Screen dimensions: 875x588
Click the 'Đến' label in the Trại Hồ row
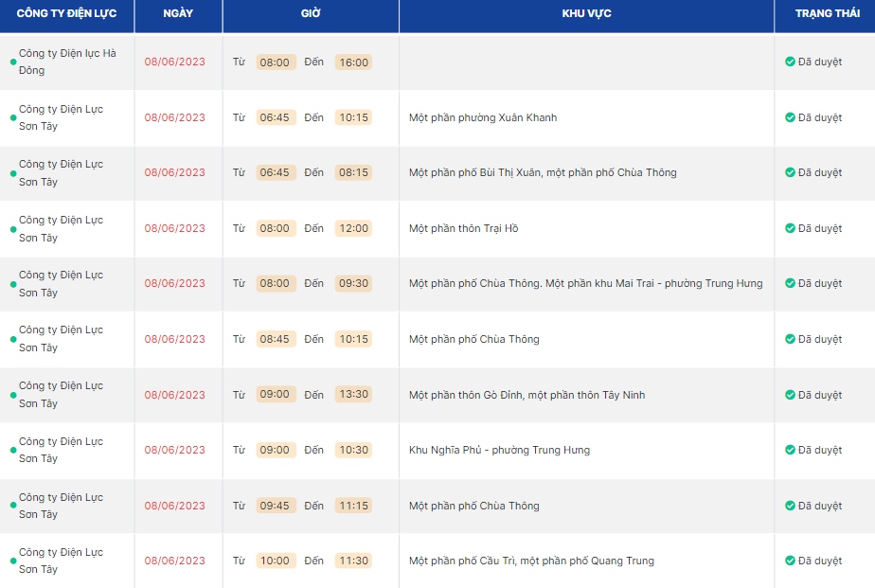click(313, 228)
